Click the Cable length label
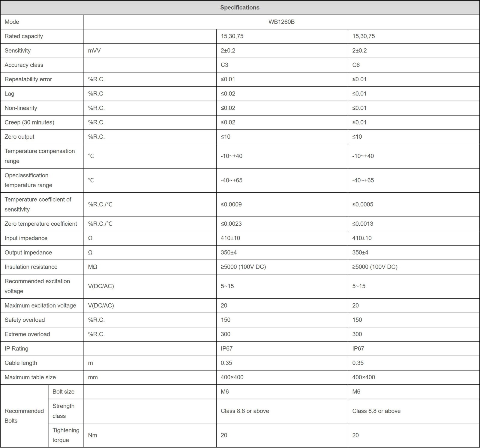Screen dimensions: 480x448 21,363
